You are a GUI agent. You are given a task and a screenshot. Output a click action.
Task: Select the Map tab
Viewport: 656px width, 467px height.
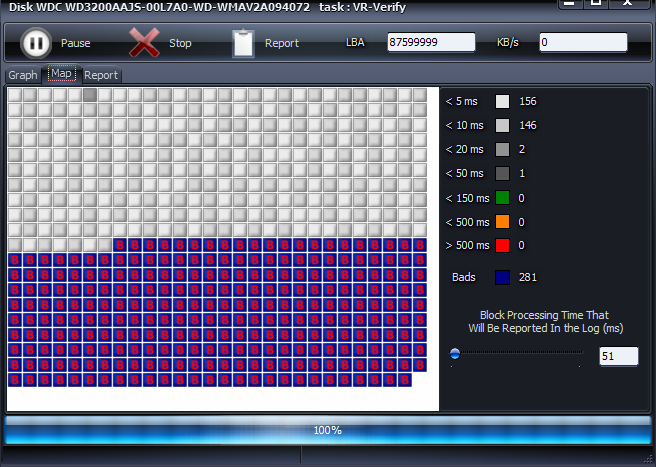pos(61,74)
